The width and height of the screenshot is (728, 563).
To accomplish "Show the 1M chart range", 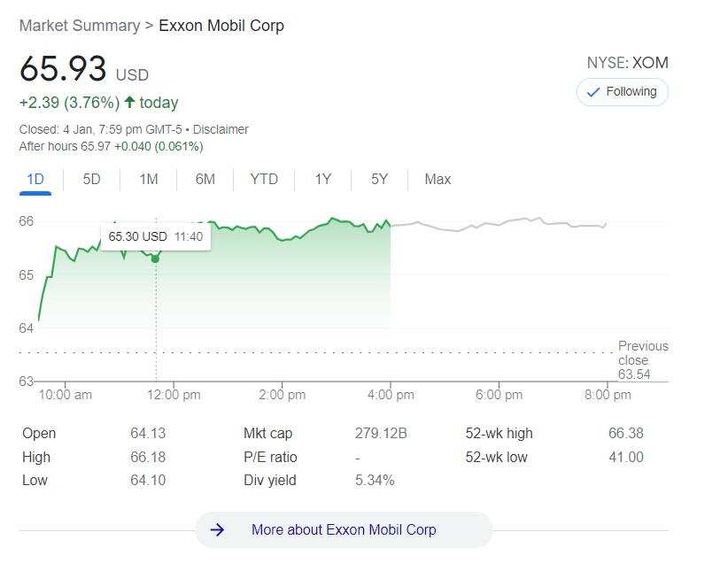I will click(149, 179).
